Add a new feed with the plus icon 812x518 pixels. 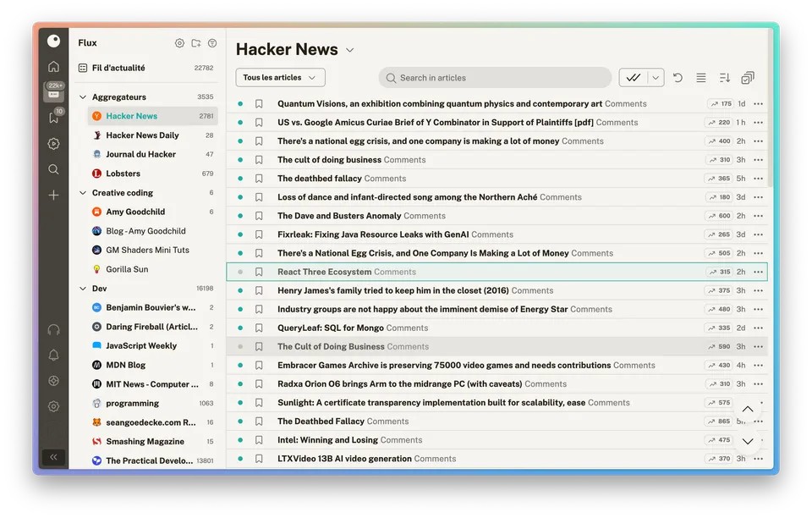point(53,196)
